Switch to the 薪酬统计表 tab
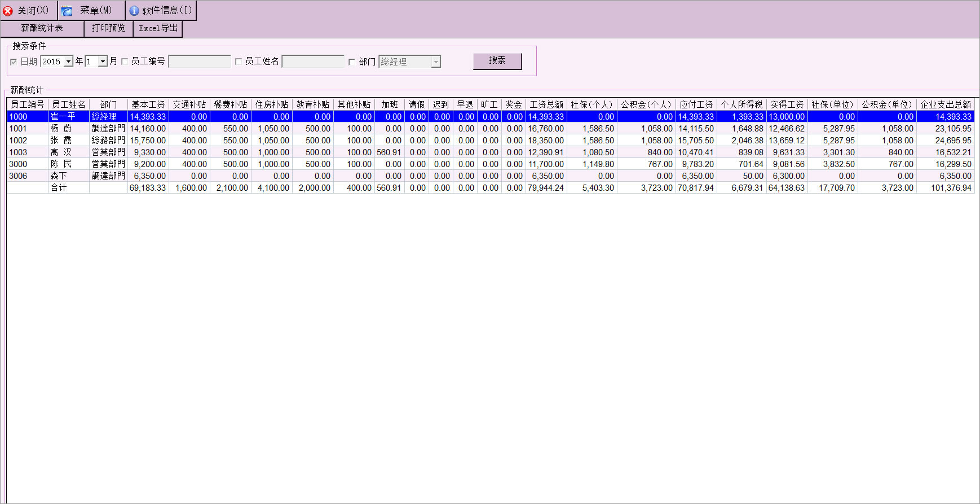The image size is (980, 504). tap(42, 28)
